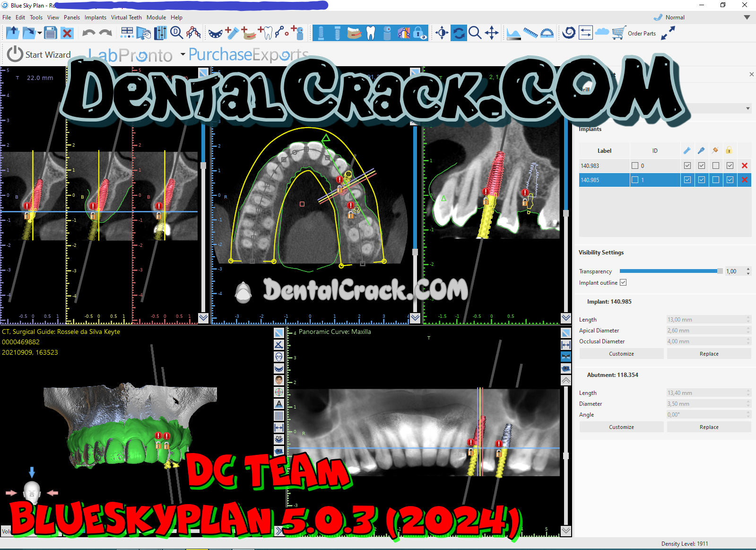
Task: Open the dropdown arrow beside LabPronto
Action: click(x=182, y=54)
